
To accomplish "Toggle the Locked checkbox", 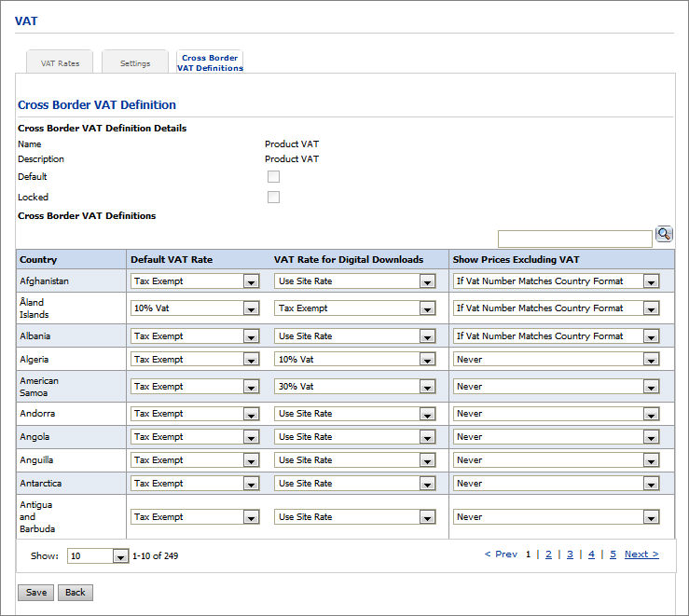I will 273,198.
